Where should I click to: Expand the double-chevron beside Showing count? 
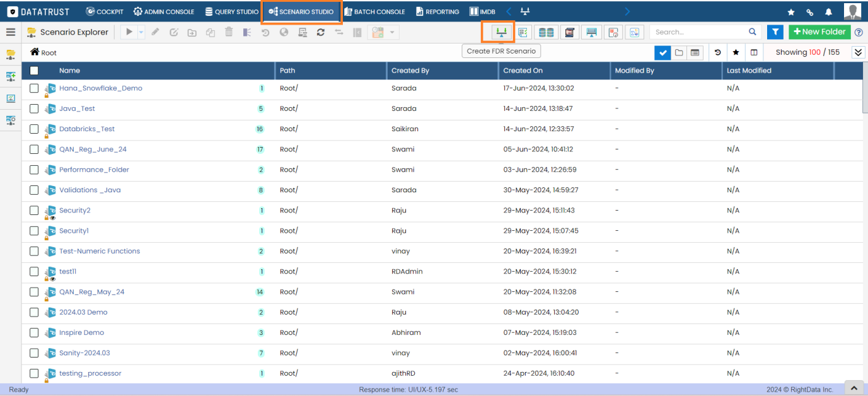(x=859, y=52)
